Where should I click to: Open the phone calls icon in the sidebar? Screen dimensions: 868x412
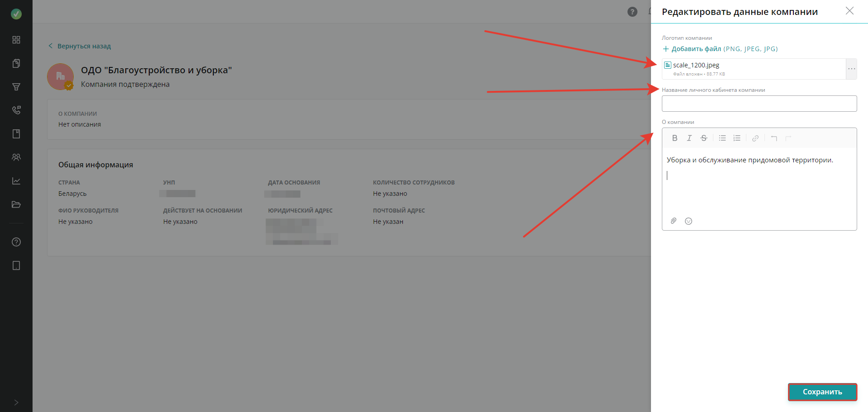(x=16, y=110)
